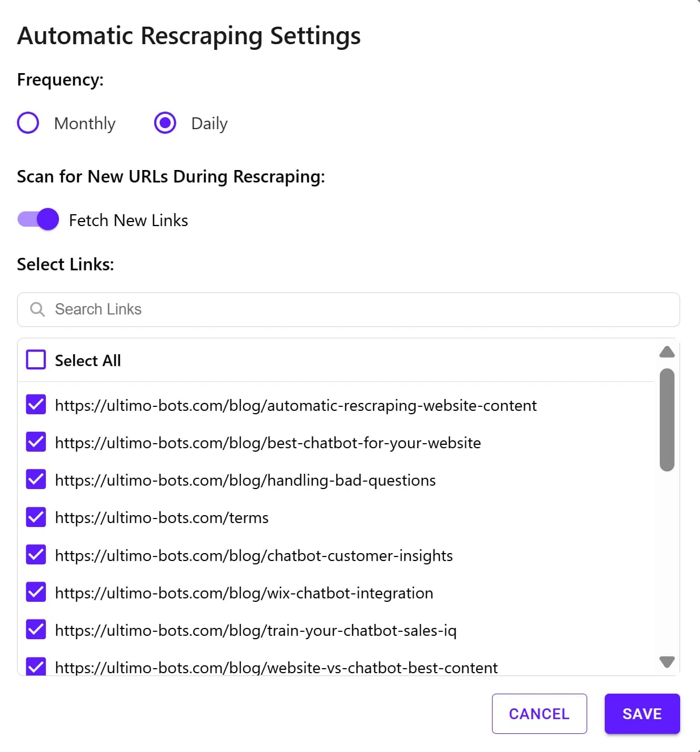Click the SAVE button
The height and width of the screenshot is (752, 700).
642,713
